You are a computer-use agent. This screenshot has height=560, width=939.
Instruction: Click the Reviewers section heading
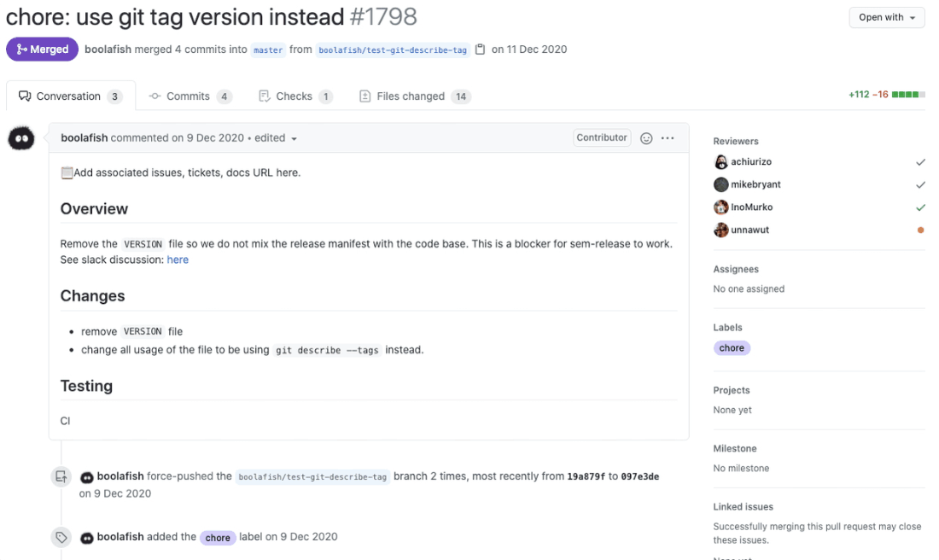pyautogui.click(x=735, y=142)
